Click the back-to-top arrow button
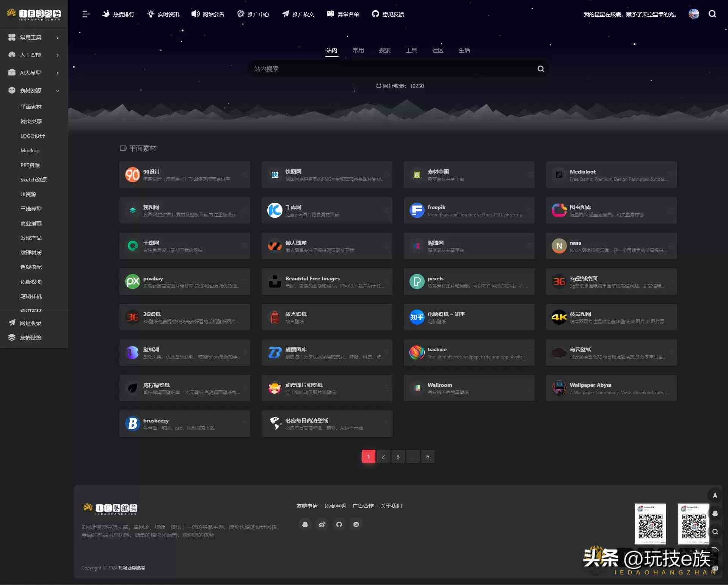Image resolution: width=728 pixels, height=585 pixels. (x=715, y=495)
